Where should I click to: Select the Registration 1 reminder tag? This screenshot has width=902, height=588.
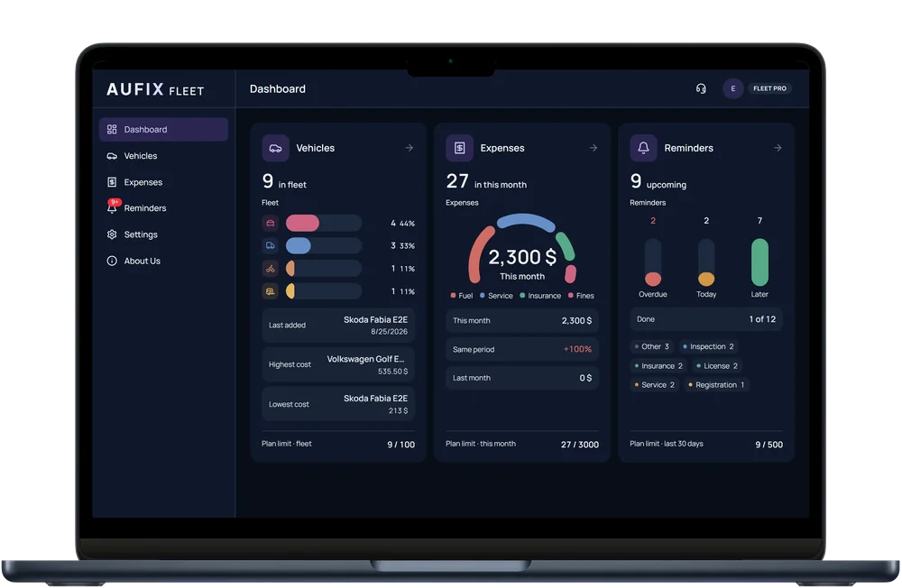coord(717,385)
